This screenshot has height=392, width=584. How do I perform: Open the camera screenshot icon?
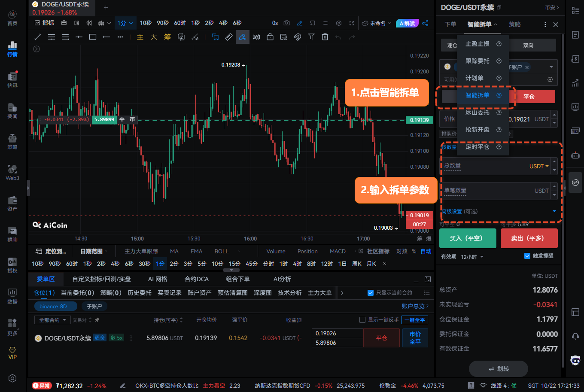[286, 23]
